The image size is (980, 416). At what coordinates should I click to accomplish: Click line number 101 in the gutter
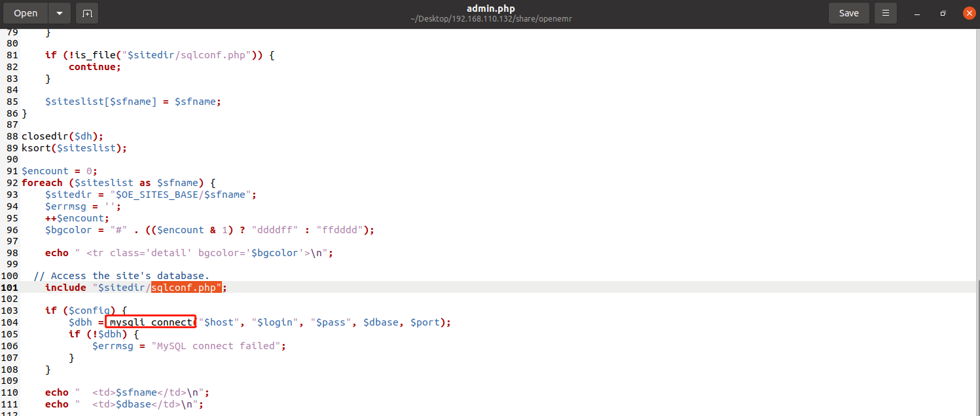10,288
